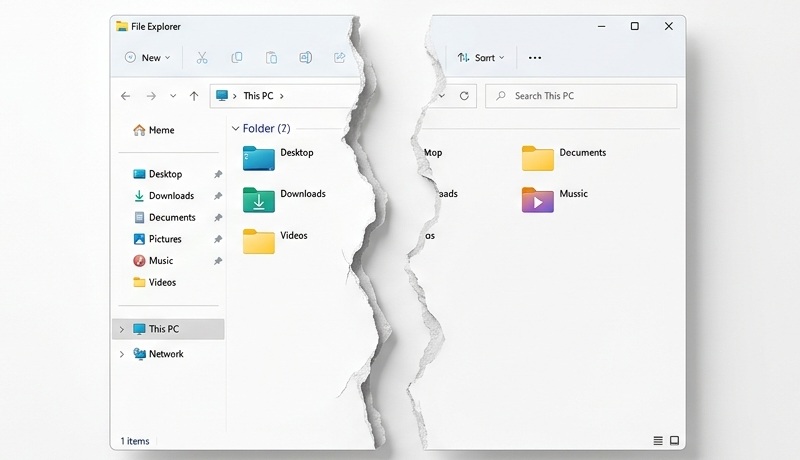Select Pictures in the sidebar
The height and width of the screenshot is (460, 800).
(x=158, y=239)
